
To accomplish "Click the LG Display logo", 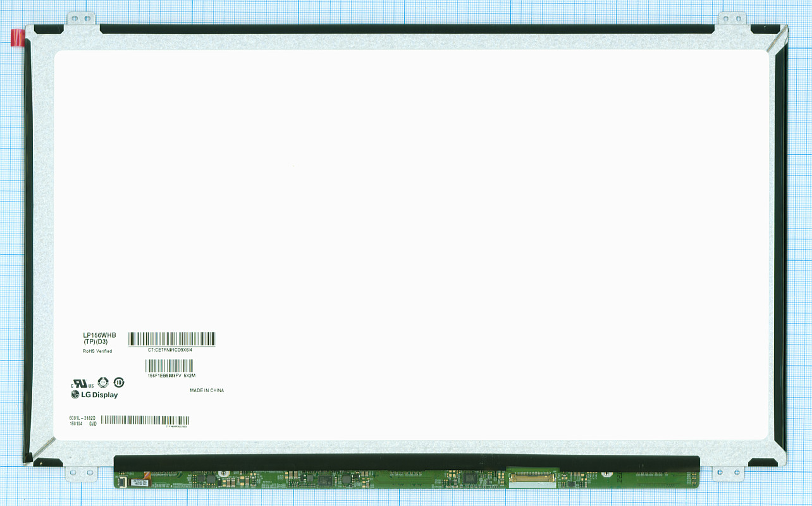I will click(94, 395).
